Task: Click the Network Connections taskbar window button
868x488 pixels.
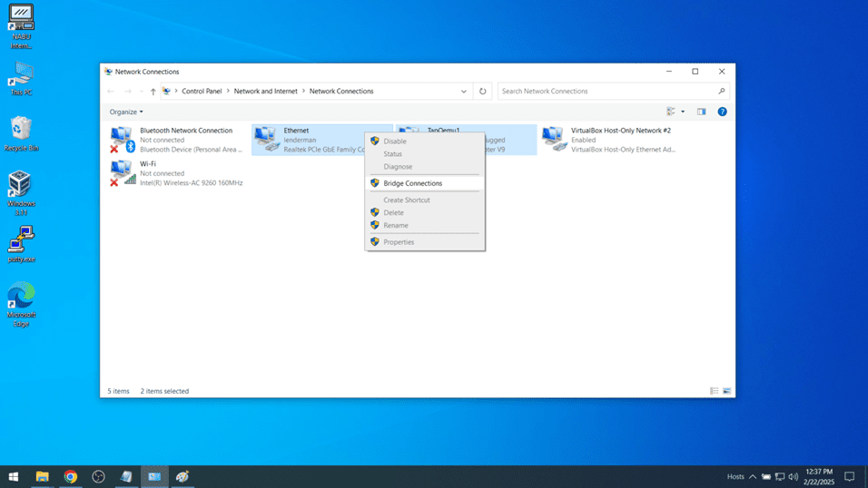Action: tap(154, 476)
